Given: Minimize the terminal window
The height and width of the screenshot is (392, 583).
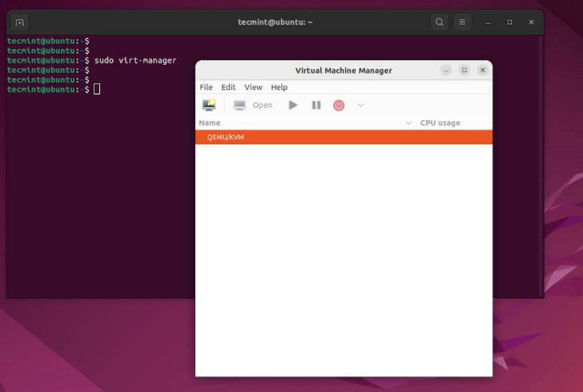Looking at the screenshot, I should coord(488,23).
